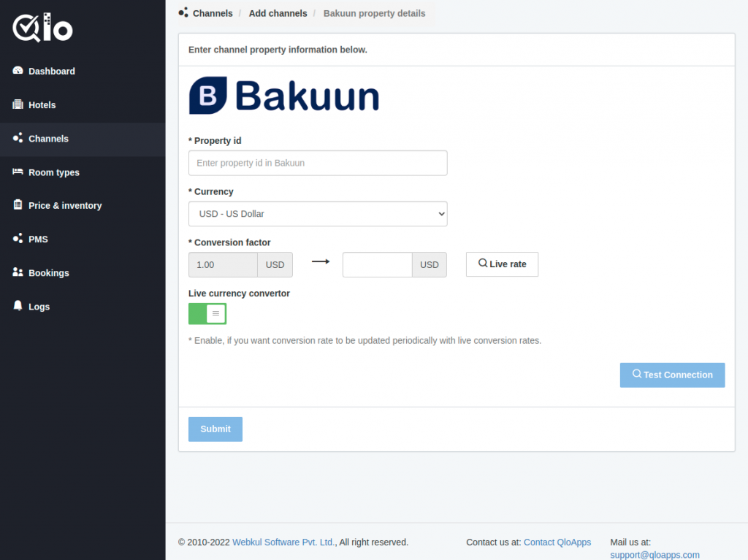Click the Channels breadcrumb link

[213, 13]
